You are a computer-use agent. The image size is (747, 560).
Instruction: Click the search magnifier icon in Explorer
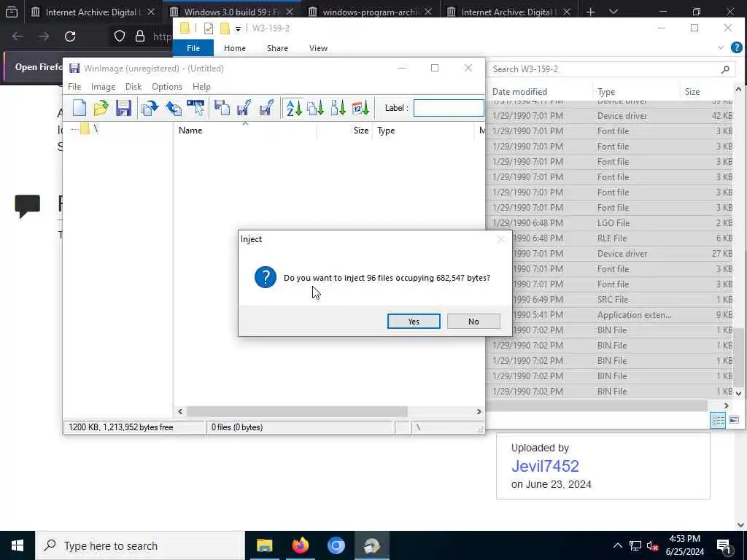[725, 69]
